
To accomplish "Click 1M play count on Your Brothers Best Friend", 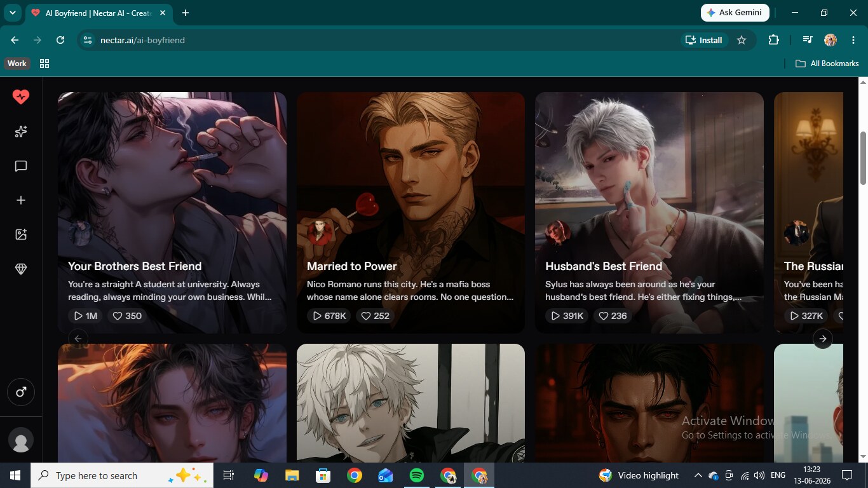I will click(x=86, y=316).
